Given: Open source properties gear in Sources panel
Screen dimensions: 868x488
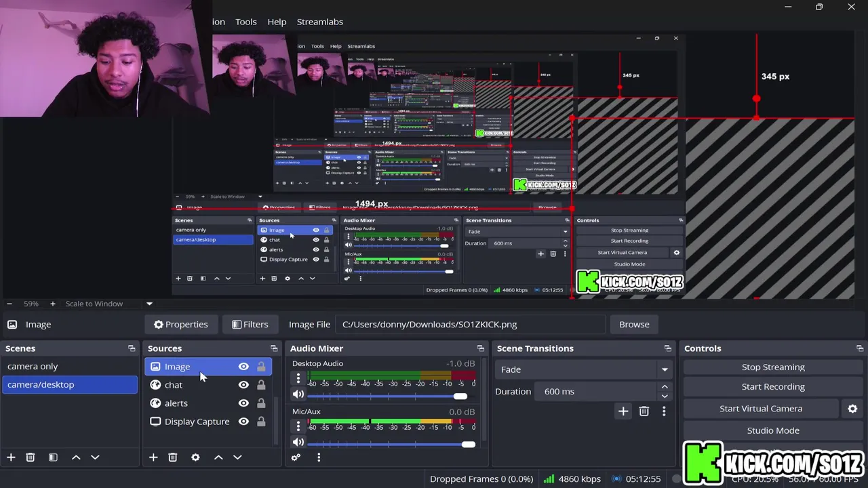Looking at the screenshot, I should pos(195,457).
